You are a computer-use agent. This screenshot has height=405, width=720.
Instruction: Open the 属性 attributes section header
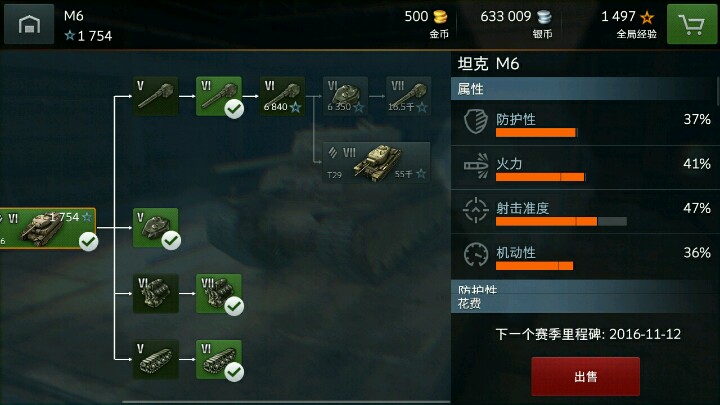[x=584, y=89]
